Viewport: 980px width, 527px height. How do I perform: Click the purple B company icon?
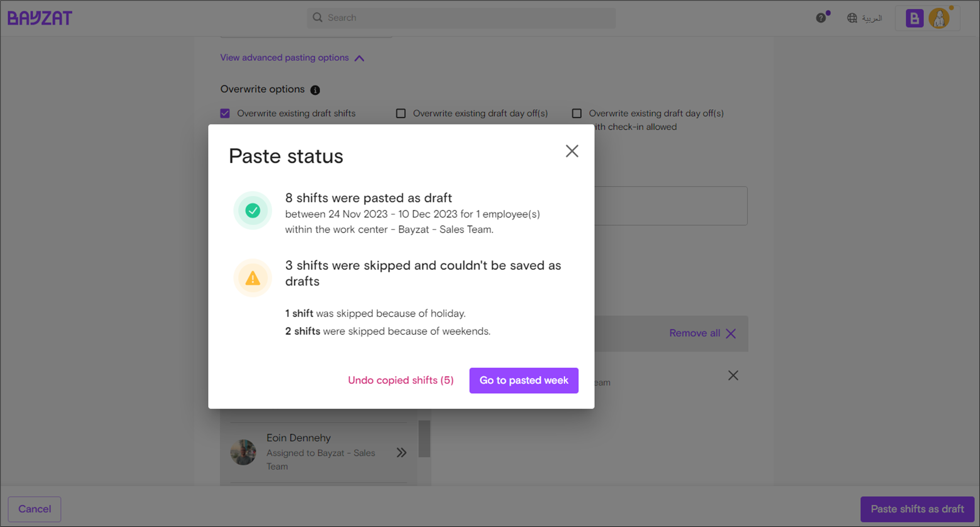[x=914, y=19]
